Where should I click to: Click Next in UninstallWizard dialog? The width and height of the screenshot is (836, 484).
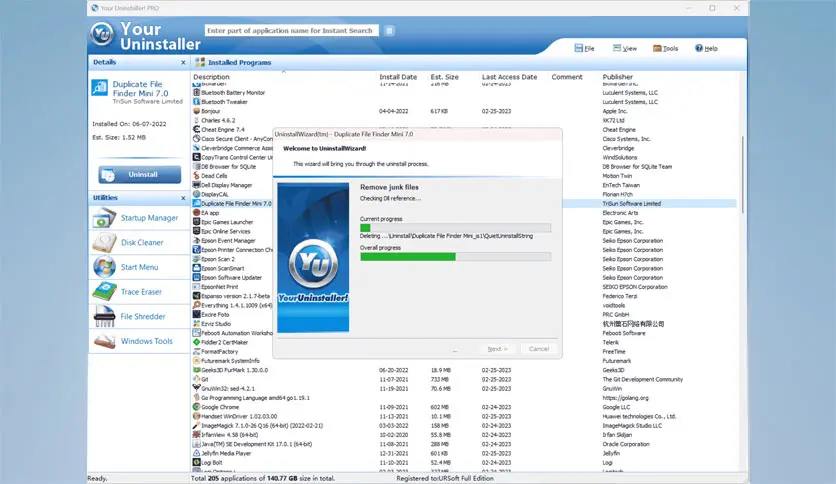497,349
